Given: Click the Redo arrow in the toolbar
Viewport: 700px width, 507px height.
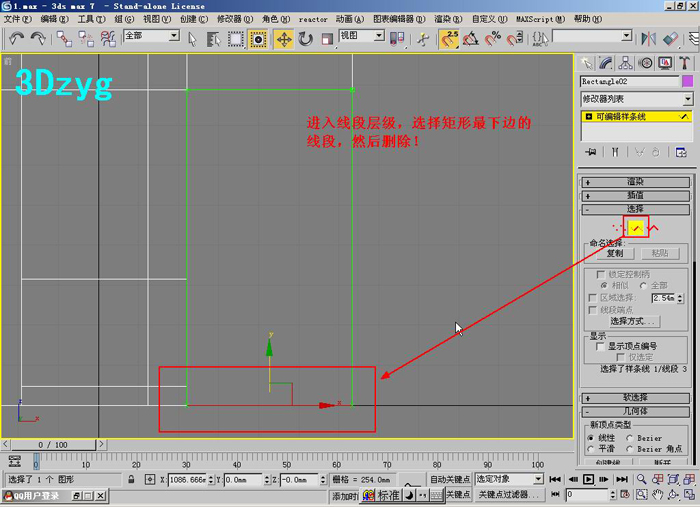Looking at the screenshot, I should click(x=38, y=39).
